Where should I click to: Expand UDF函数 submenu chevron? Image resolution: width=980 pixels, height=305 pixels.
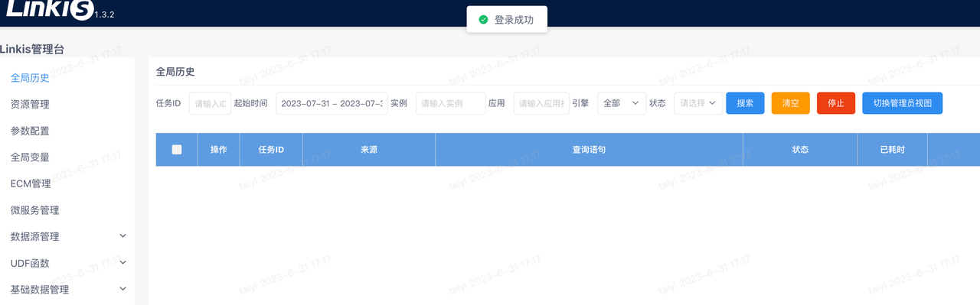pos(123,262)
